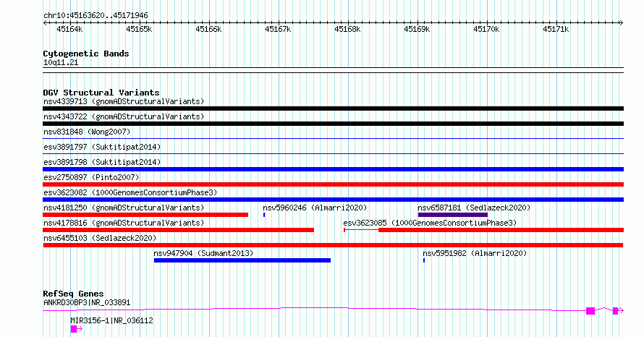Click the Cytogenetic Bands track title
This screenshot has width=644, height=337.
86,54
